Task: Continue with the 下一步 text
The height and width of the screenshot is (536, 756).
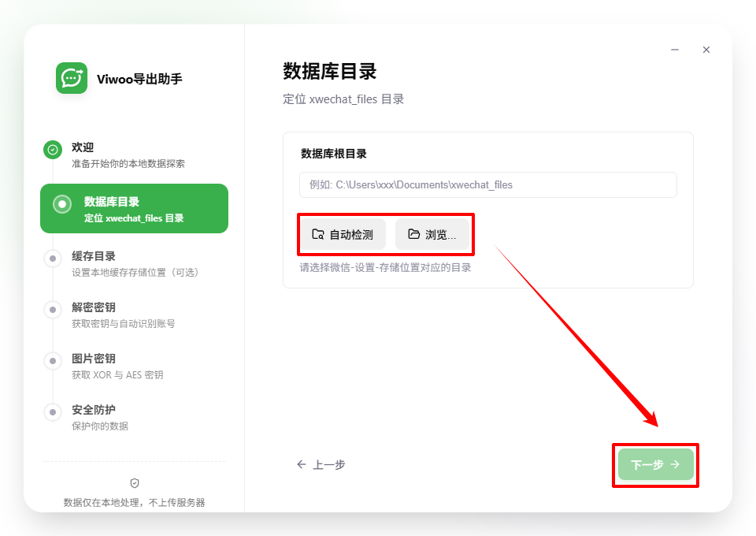Action: [x=647, y=464]
